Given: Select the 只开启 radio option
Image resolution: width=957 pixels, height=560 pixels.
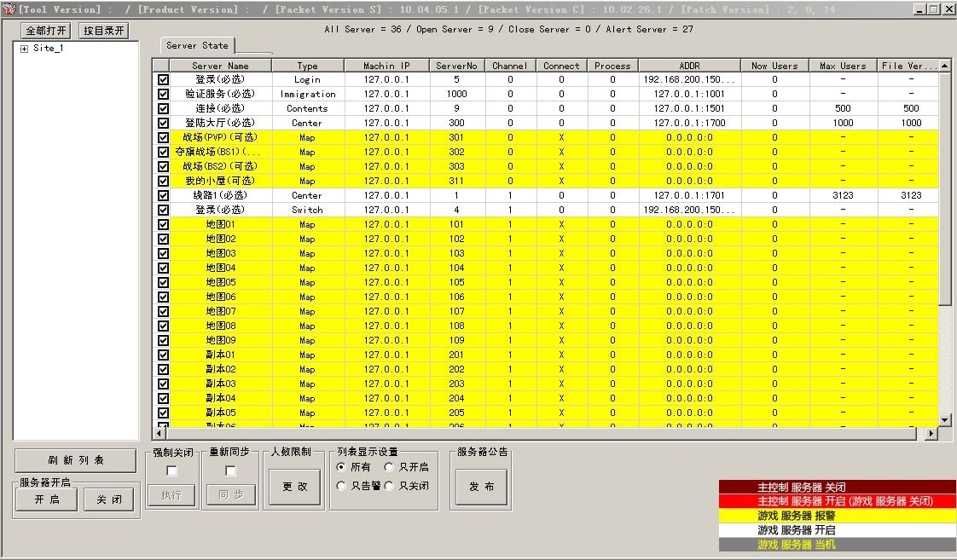Looking at the screenshot, I should click(x=389, y=467).
